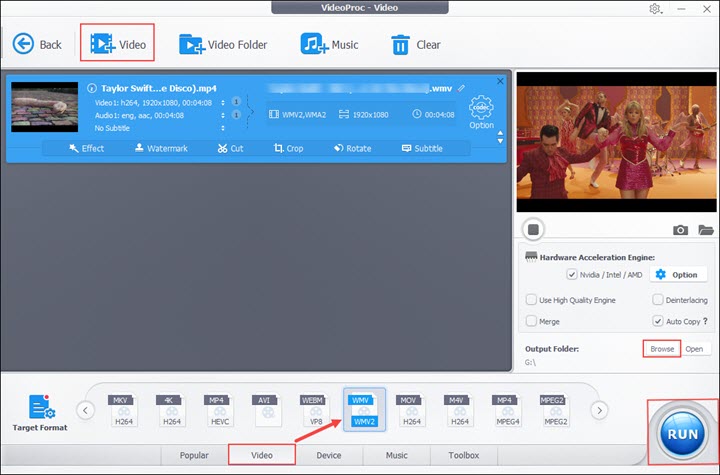Show Auto Copy help question mark
The image size is (720, 475).
[x=705, y=321]
